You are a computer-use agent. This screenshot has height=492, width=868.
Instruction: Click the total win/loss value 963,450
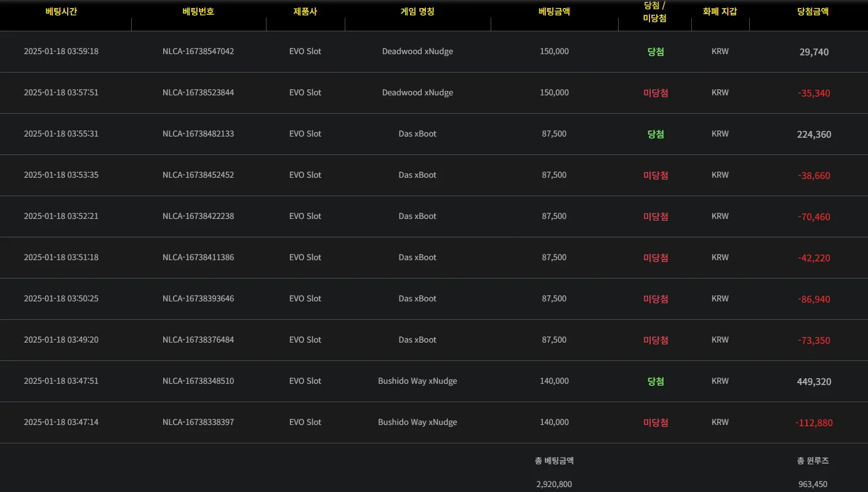pos(813,485)
